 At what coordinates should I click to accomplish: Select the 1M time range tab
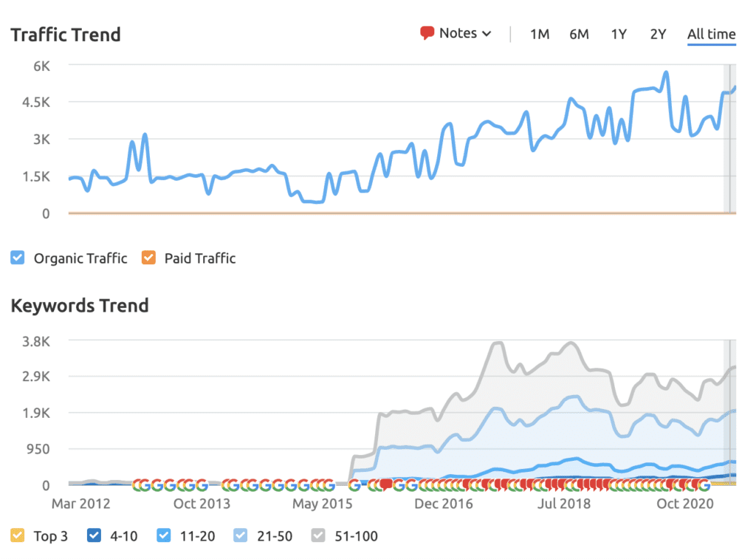pos(540,34)
